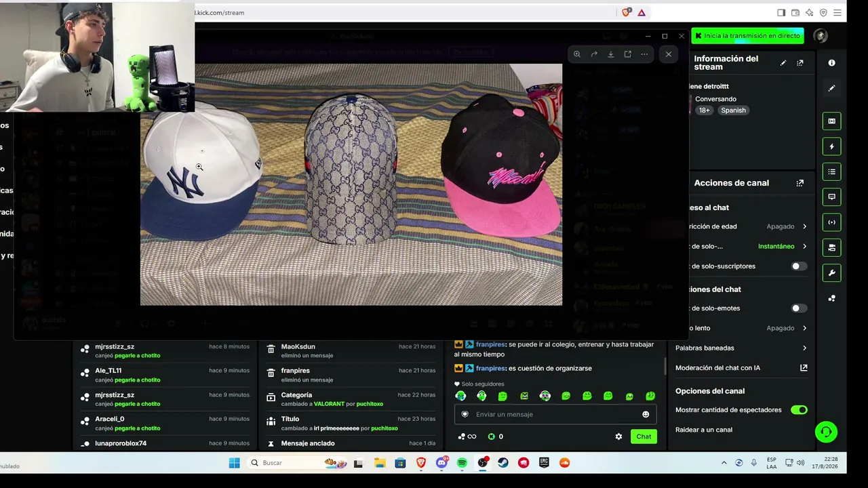Open Spotify from the taskbar
The height and width of the screenshot is (488, 868).
[462, 463]
